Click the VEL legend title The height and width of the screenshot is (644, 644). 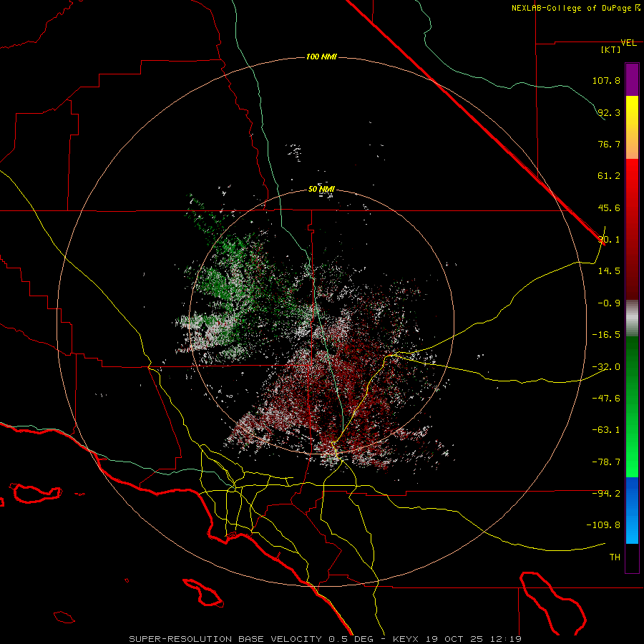pyautogui.click(x=628, y=43)
